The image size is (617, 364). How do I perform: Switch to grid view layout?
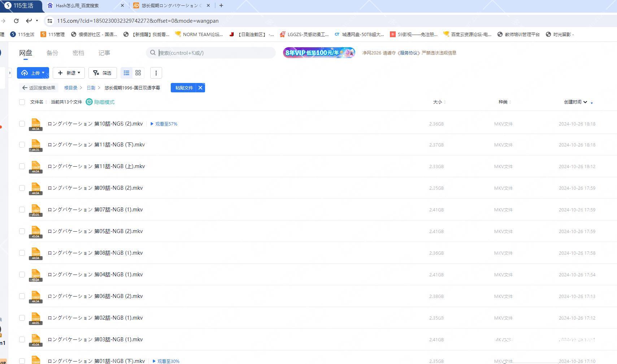pos(138,73)
